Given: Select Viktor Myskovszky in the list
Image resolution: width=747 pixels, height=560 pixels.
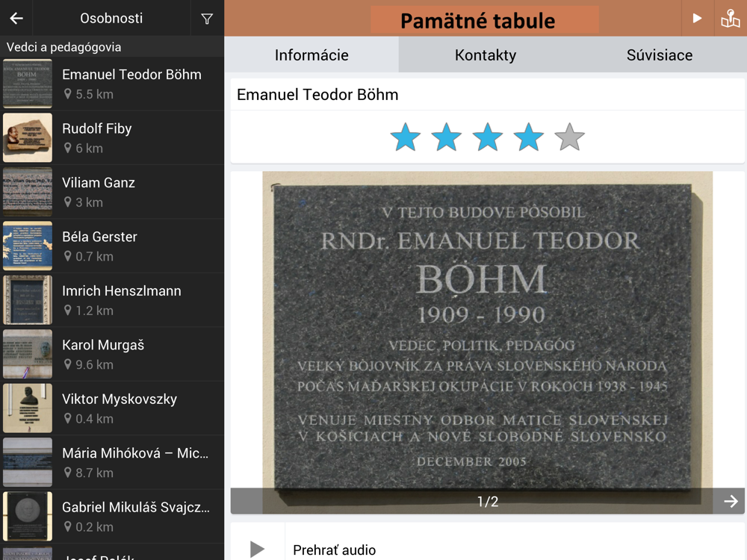Looking at the screenshot, I should (x=112, y=408).
